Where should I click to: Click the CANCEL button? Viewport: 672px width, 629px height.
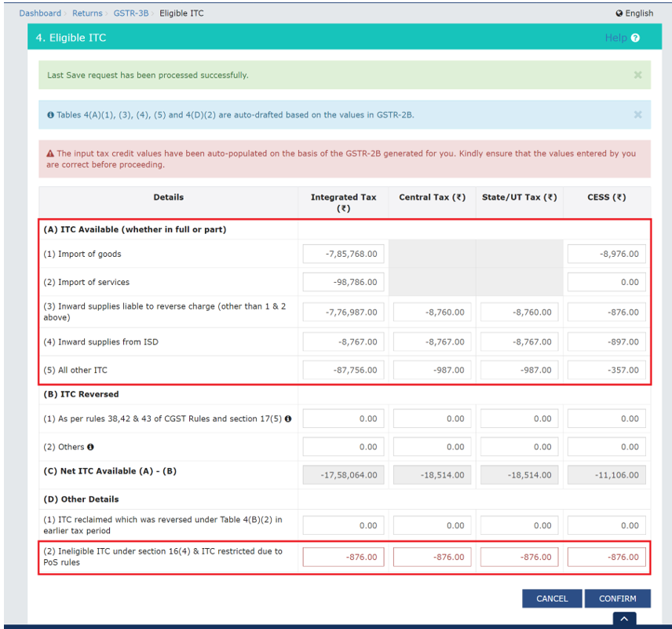[x=552, y=598]
